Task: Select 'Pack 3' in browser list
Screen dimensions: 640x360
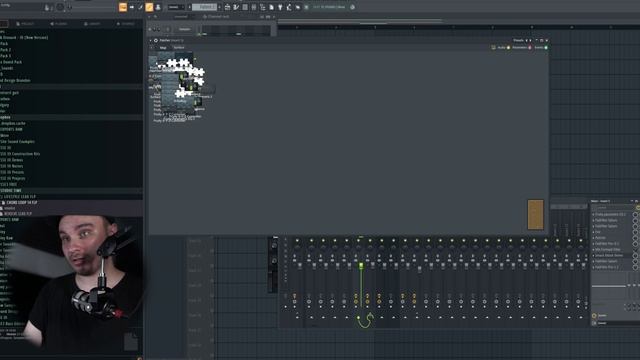Action: coord(6,56)
